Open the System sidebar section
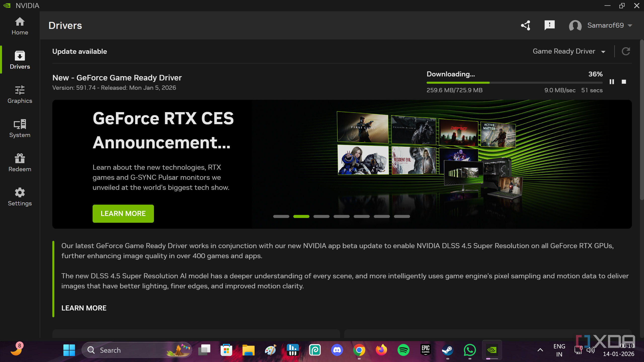 (x=20, y=129)
